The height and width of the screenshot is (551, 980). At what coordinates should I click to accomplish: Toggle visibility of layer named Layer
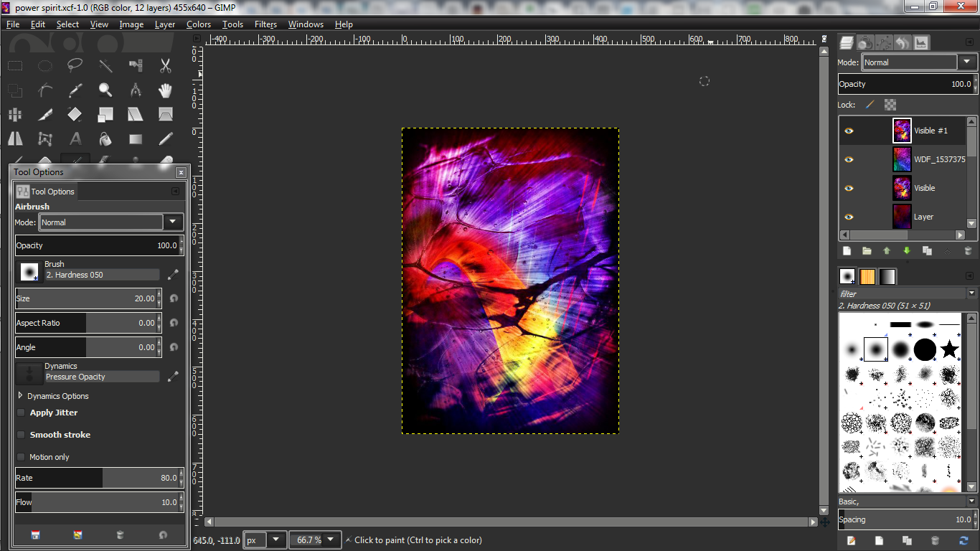click(x=849, y=217)
